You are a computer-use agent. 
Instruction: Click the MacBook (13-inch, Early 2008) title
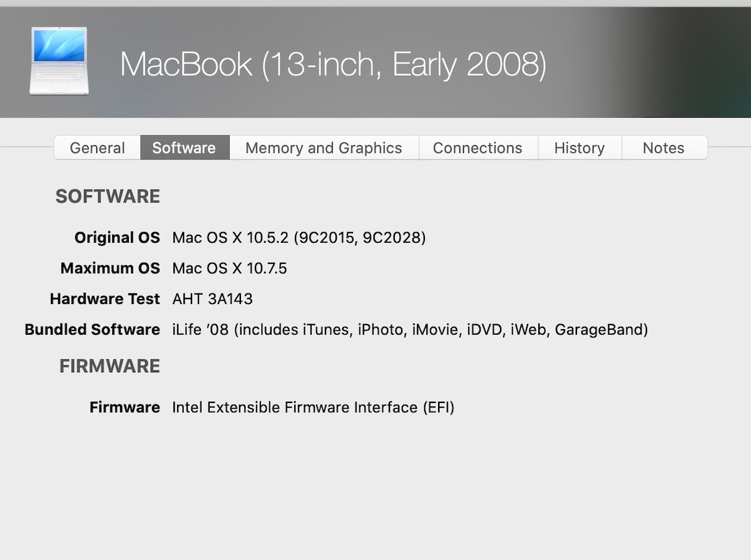pyautogui.click(x=334, y=64)
